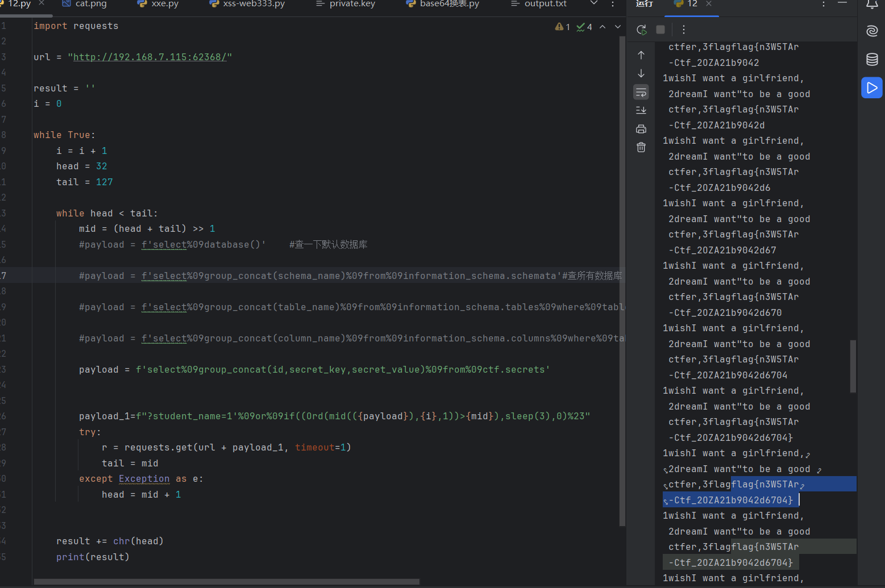
Task: Click 'result += chr(head)' line
Action: (110, 541)
